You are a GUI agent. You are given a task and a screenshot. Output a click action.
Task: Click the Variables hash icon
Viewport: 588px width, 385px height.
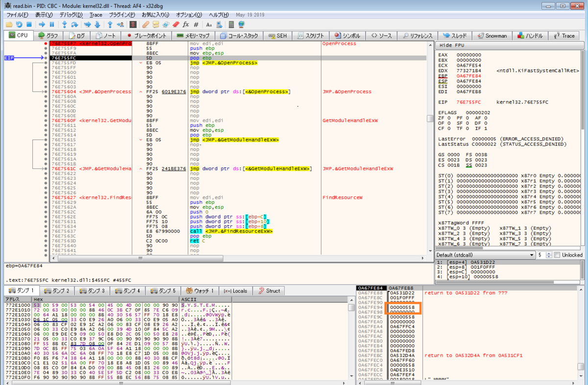coord(196,24)
